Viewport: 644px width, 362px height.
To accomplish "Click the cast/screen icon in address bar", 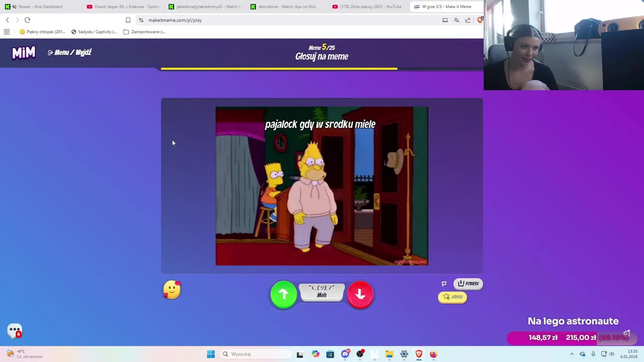I will pyautogui.click(x=445, y=20).
